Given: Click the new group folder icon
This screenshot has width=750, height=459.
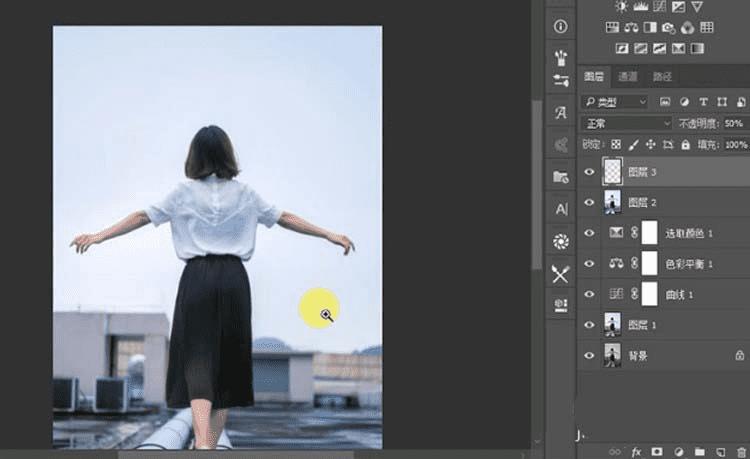Looking at the screenshot, I should [700, 452].
